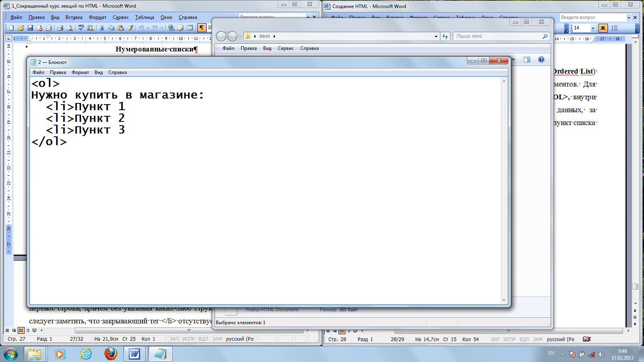
Task: Select Print Layout view button in left Word
Action: coord(21,330)
